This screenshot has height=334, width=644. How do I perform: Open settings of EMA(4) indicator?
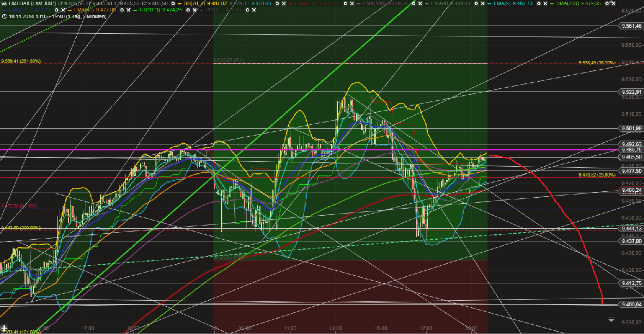[476, 3]
